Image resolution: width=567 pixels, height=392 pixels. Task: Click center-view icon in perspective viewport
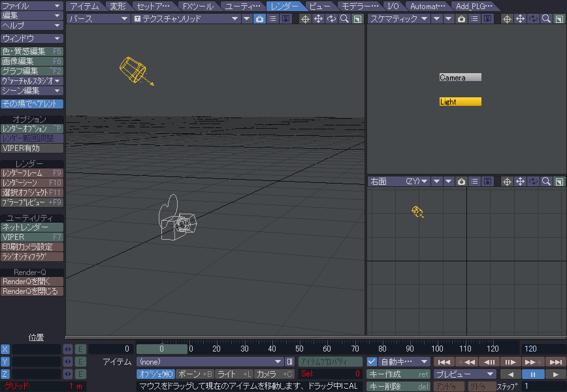pyautogui.click(x=305, y=19)
